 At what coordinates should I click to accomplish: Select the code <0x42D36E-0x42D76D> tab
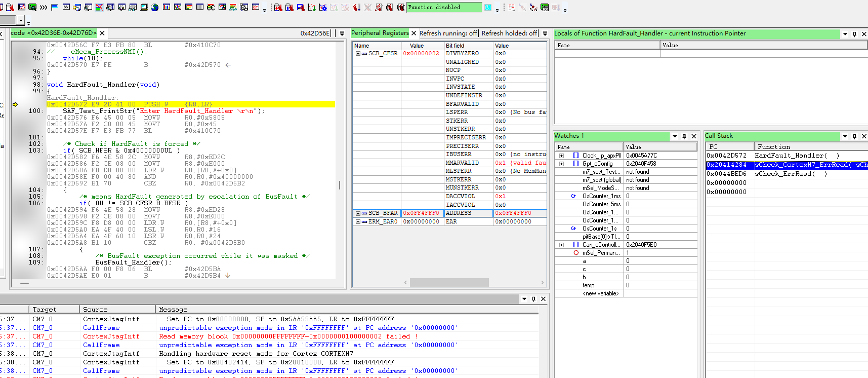[53, 33]
